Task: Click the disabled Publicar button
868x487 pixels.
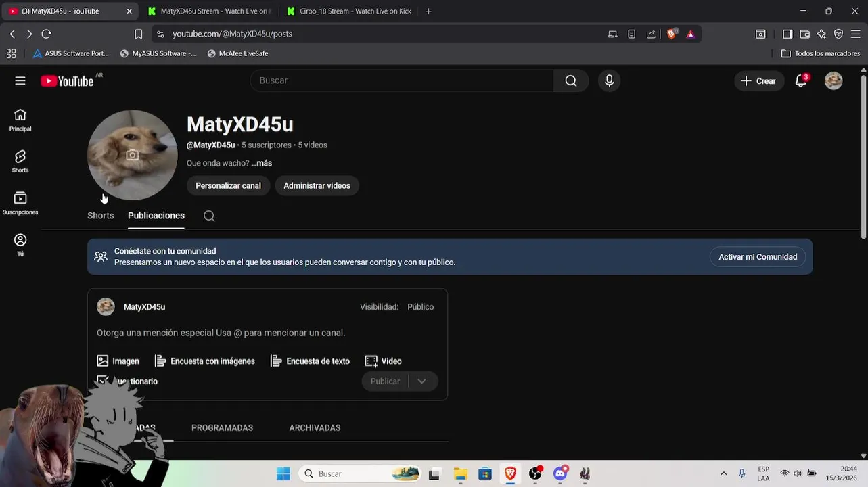Action: pyautogui.click(x=385, y=381)
